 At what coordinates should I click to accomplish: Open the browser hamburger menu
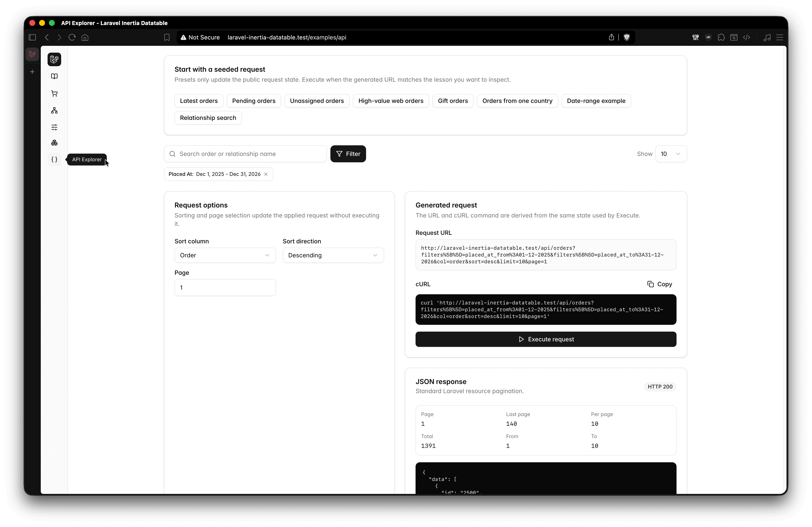pos(780,37)
